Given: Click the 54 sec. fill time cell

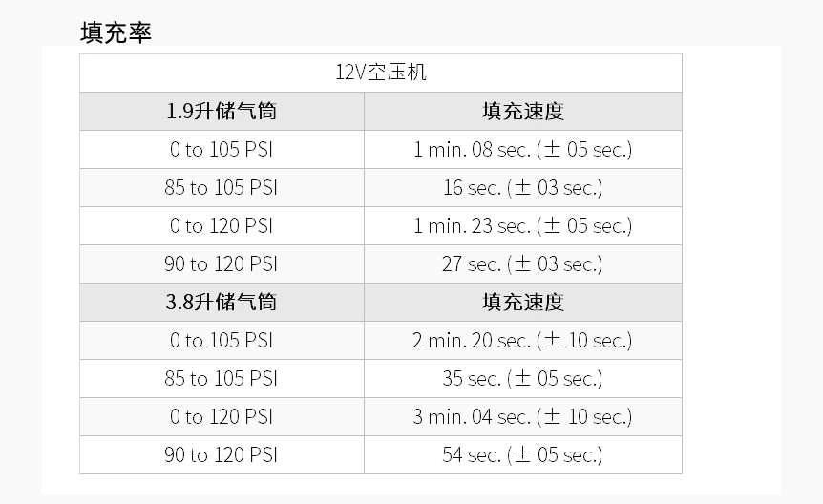Looking at the screenshot, I should (x=523, y=454).
